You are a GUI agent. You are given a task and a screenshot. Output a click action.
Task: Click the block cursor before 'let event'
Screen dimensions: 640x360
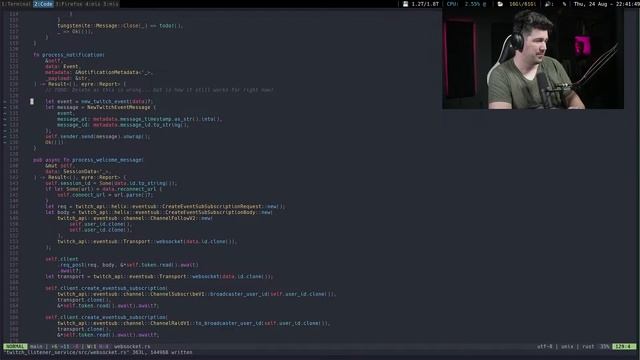[32, 102]
